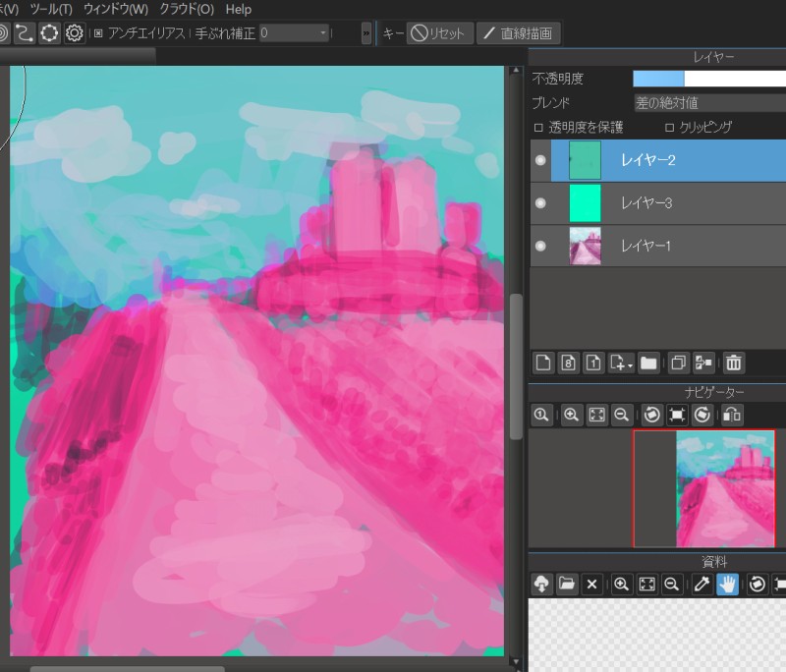
Task: Open the ウィンドウ(W) menu
Action: pos(116,9)
